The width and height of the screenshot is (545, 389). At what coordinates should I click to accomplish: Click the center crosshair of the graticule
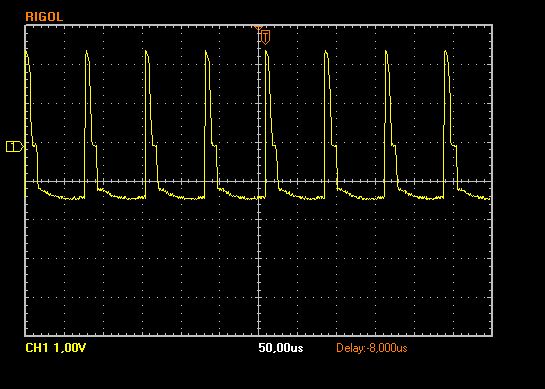pos(259,181)
